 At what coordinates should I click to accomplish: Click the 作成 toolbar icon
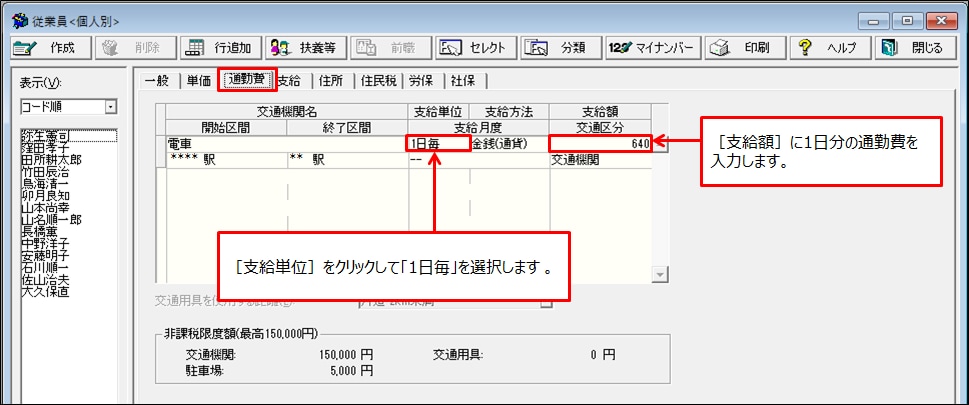point(25,48)
